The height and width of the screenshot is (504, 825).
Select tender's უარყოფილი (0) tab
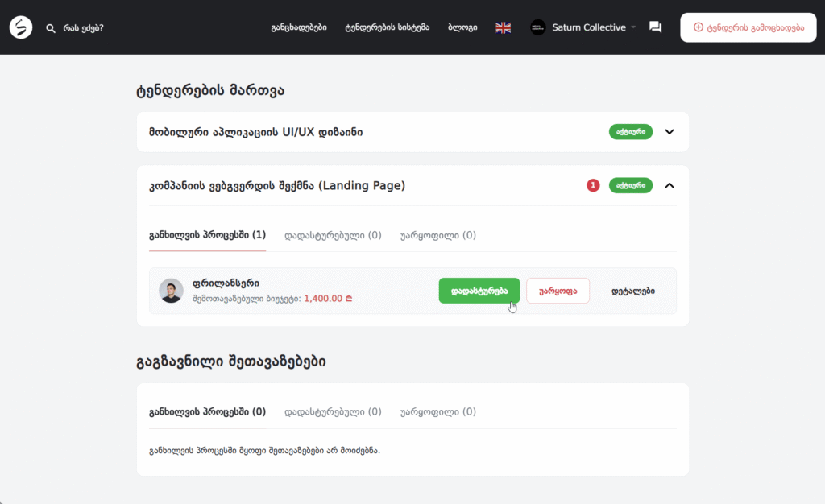437,236
